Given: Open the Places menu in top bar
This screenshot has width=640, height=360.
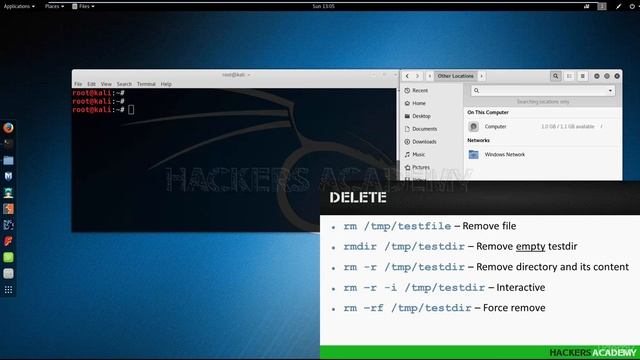Looking at the screenshot, I should pos(54,6).
